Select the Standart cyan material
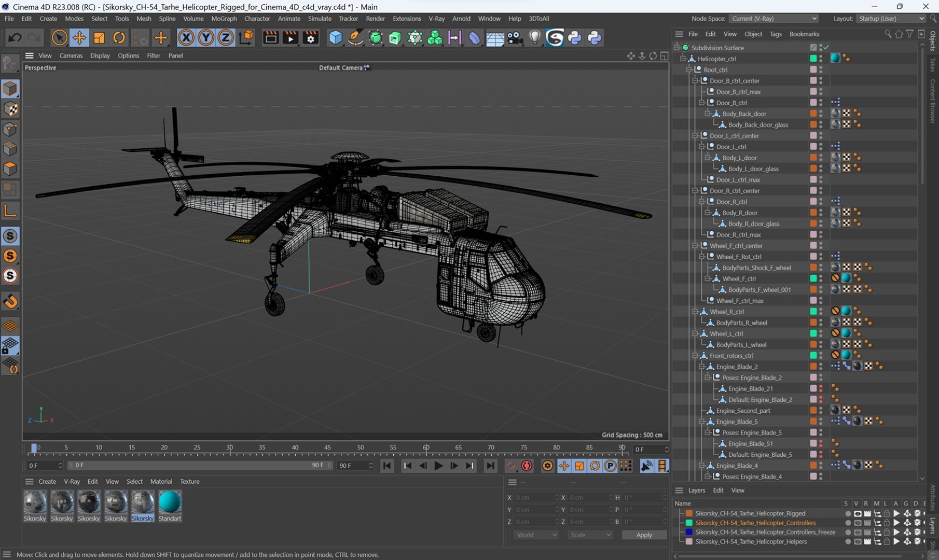 [x=170, y=506]
